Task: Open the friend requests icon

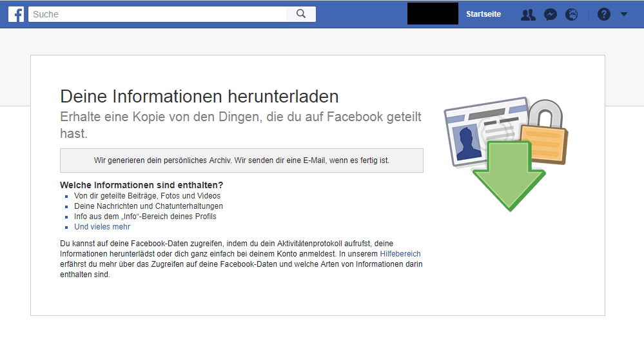Action: point(528,14)
